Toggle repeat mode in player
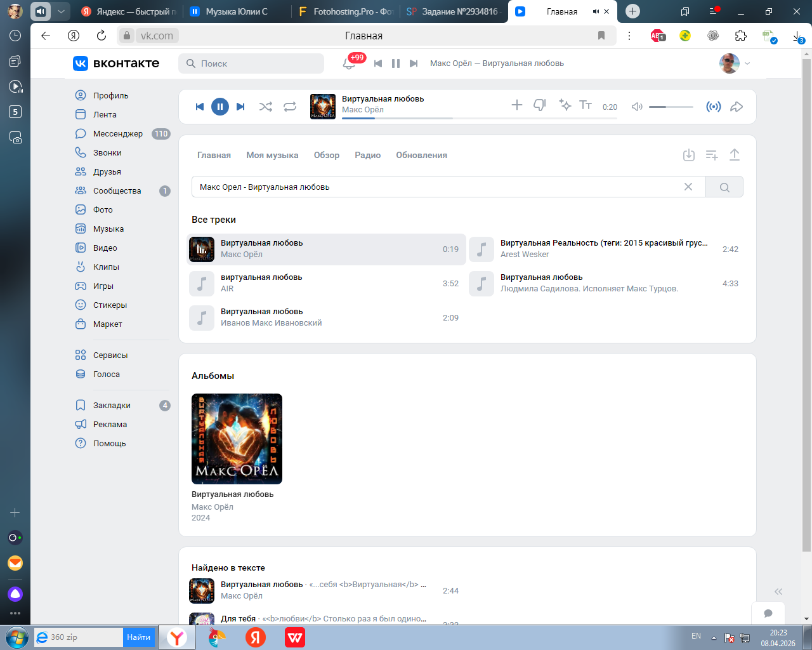 point(290,107)
